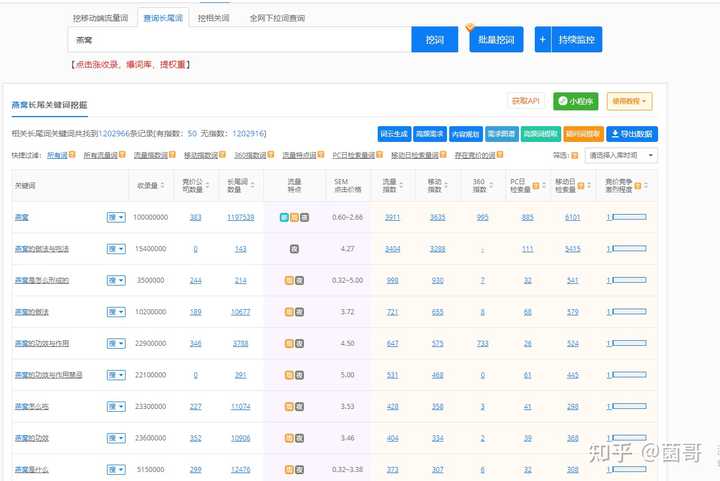Sort by 竞价公司数量 column arrows
The width and height of the screenshot is (720, 481).
(207, 185)
